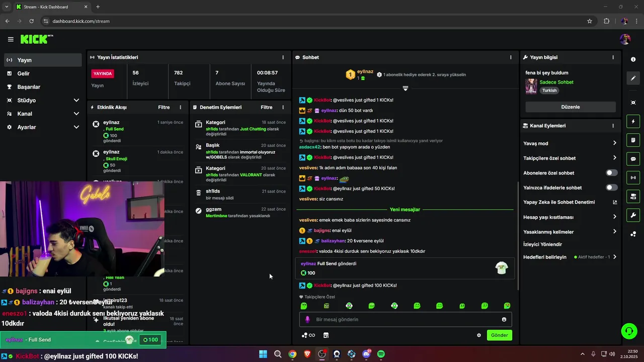Select the last green emote with heart eyes
This screenshot has height=362, width=644.
pyautogui.click(x=507, y=306)
